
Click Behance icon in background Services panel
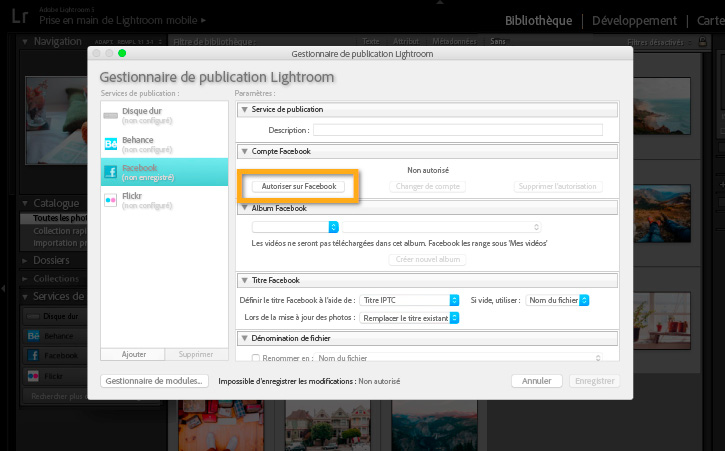click(x=33, y=336)
